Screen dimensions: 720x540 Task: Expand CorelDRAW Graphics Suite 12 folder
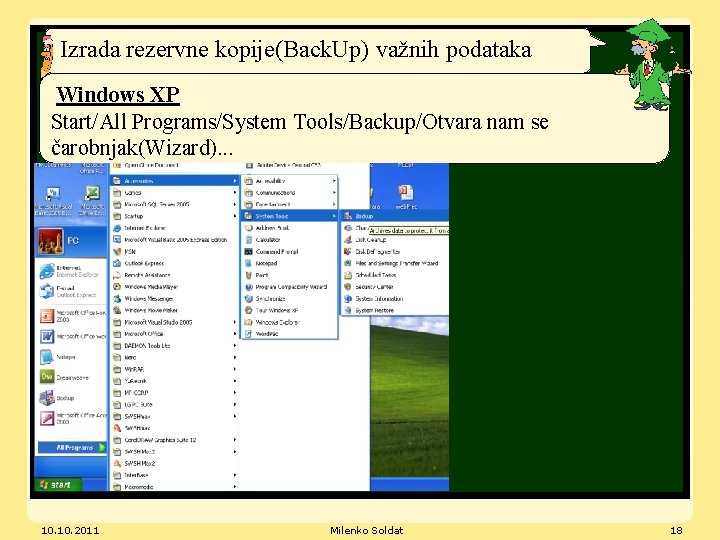click(x=174, y=440)
